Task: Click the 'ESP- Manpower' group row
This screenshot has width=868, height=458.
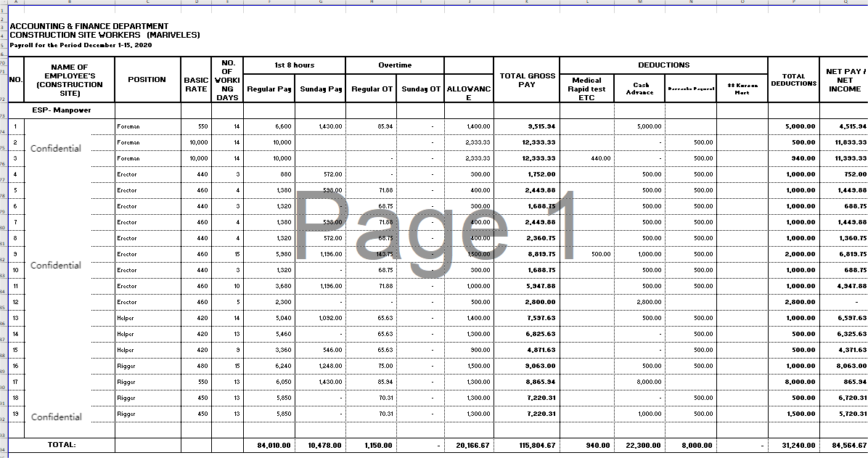Action: coord(62,110)
